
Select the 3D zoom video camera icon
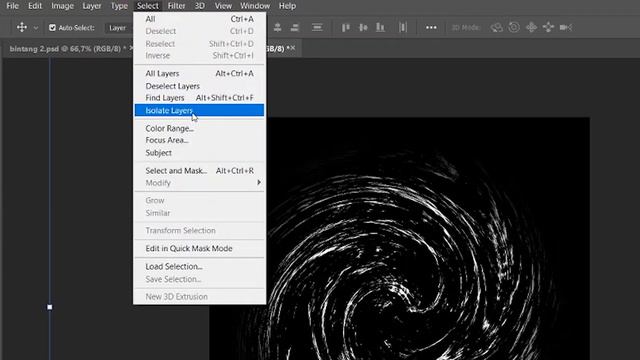pos(566,27)
